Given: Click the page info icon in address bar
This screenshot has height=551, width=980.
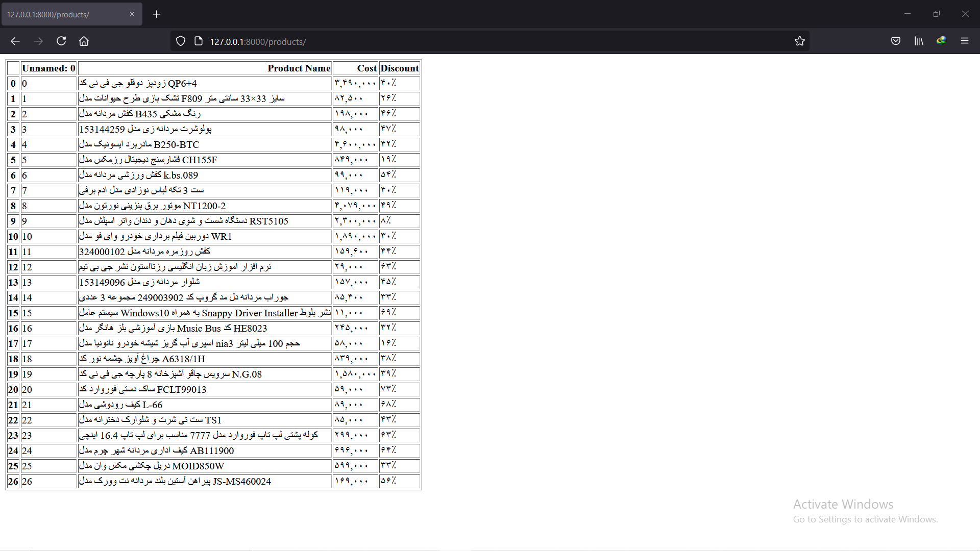Looking at the screenshot, I should pyautogui.click(x=199, y=41).
